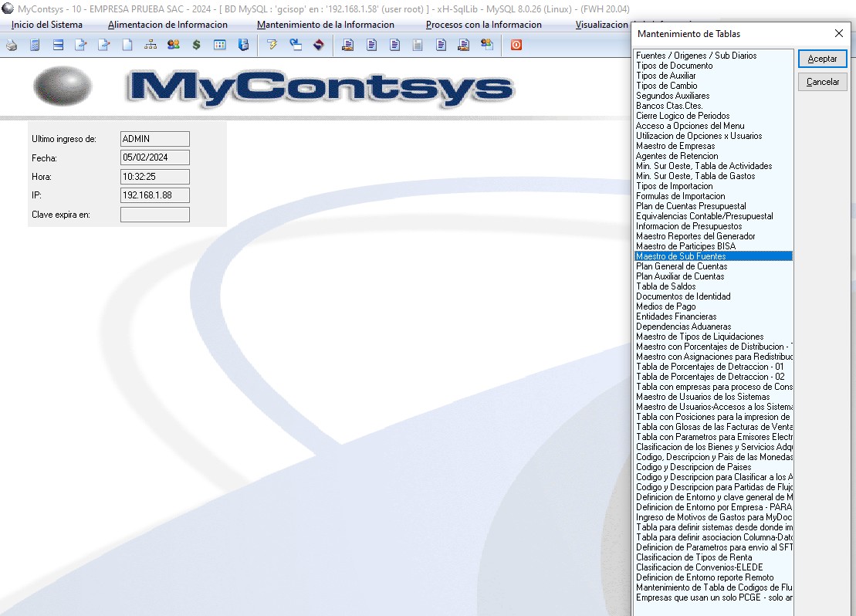Click the lightning bolt toolbar icon
The height and width of the screenshot is (616, 856).
coord(272,45)
